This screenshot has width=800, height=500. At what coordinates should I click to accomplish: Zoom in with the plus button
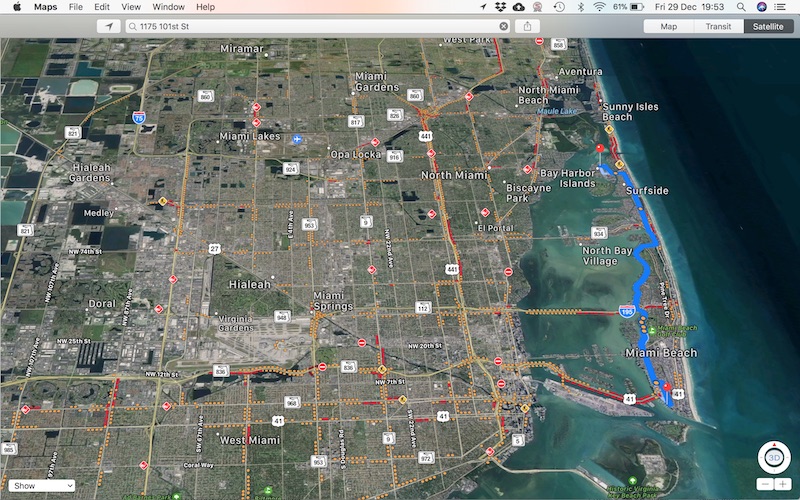click(x=783, y=484)
